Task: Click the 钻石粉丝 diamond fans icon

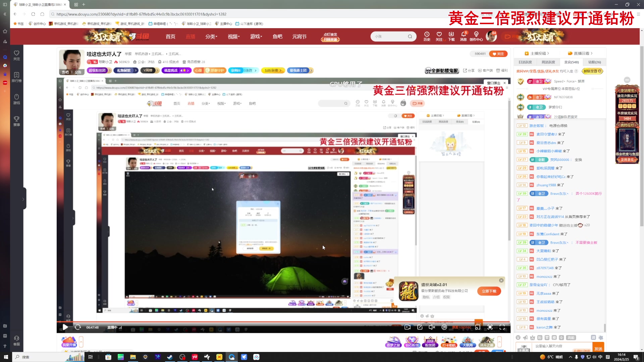Action: pyautogui.click(x=412, y=341)
